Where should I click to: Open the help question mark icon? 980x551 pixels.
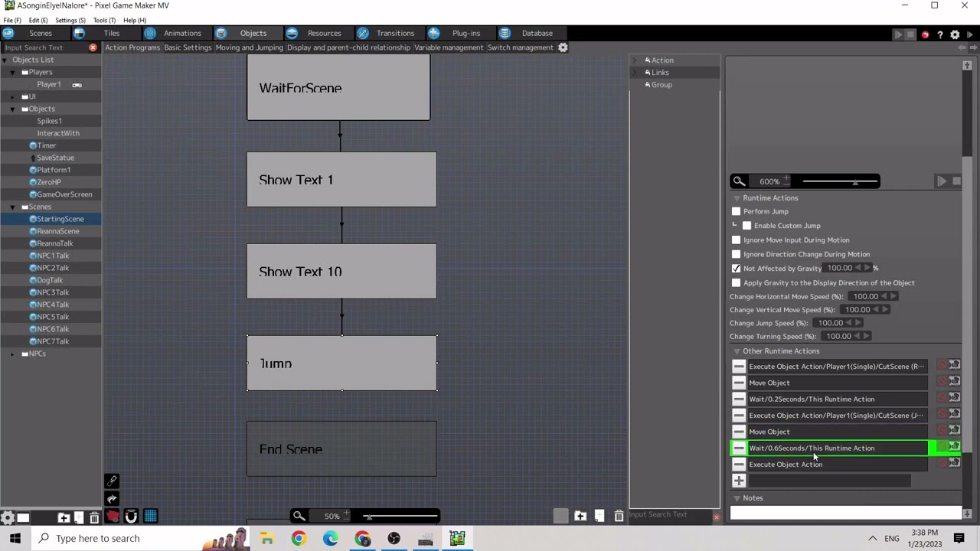(939, 34)
